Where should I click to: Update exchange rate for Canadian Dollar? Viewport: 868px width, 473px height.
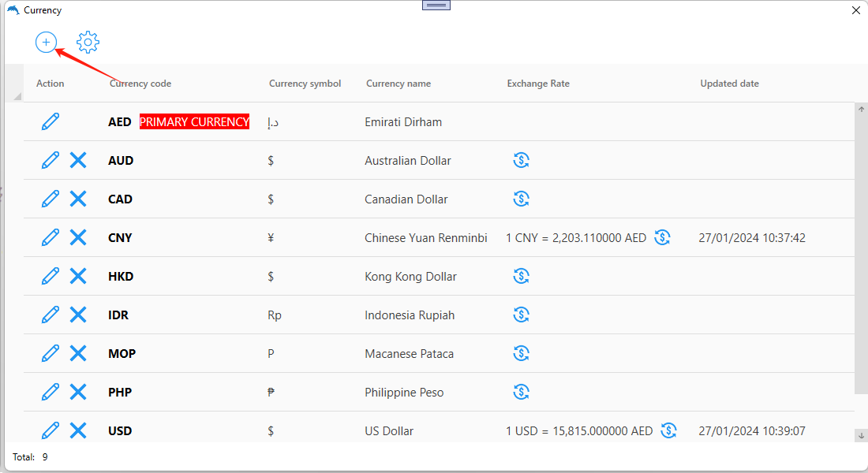tap(521, 199)
